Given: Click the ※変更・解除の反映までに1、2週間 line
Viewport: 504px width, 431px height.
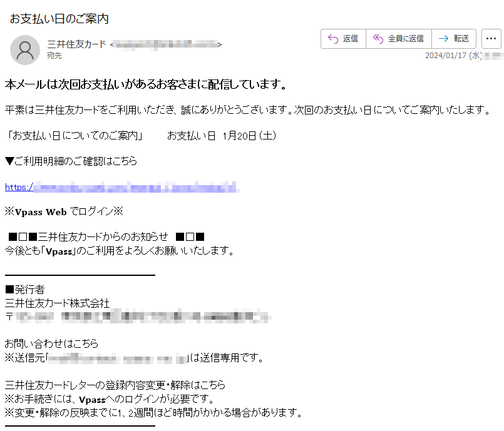Looking at the screenshot, I should (153, 412).
